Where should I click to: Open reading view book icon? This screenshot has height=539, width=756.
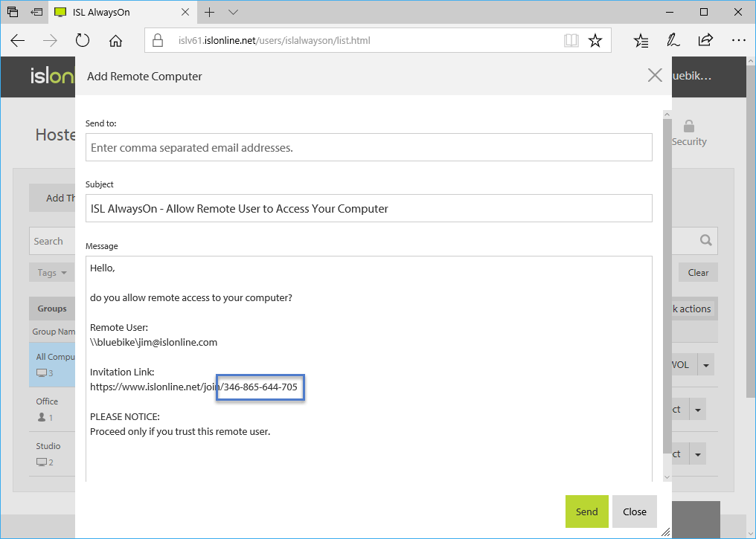pyautogui.click(x=571, y=40)
